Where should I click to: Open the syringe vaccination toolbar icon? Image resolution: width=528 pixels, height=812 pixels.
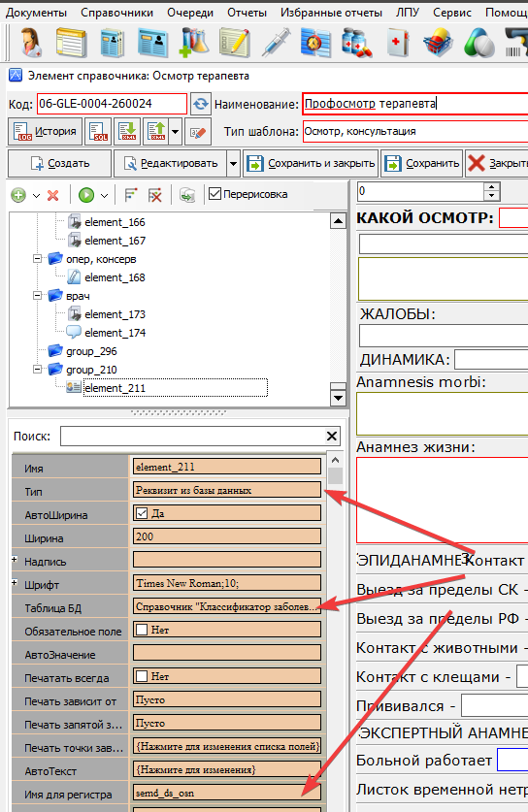276,43
